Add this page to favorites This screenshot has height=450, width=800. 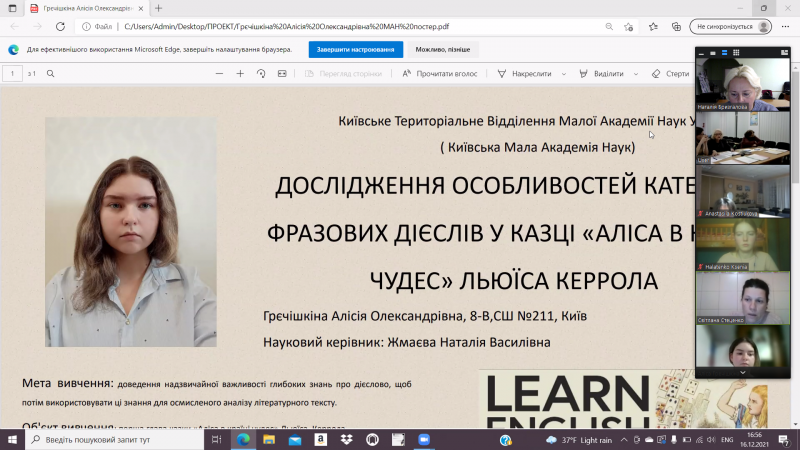click(x=629, y=27)
